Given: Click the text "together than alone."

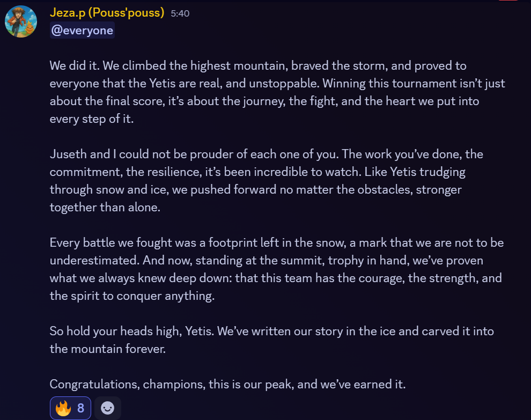Looking at the screenshot, I should 105,207.
